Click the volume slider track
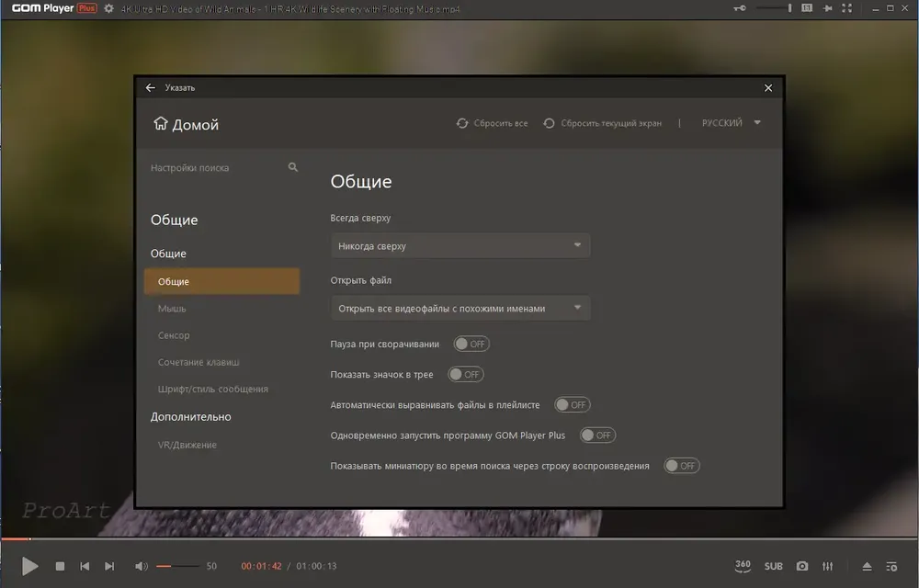 point(177,566)
